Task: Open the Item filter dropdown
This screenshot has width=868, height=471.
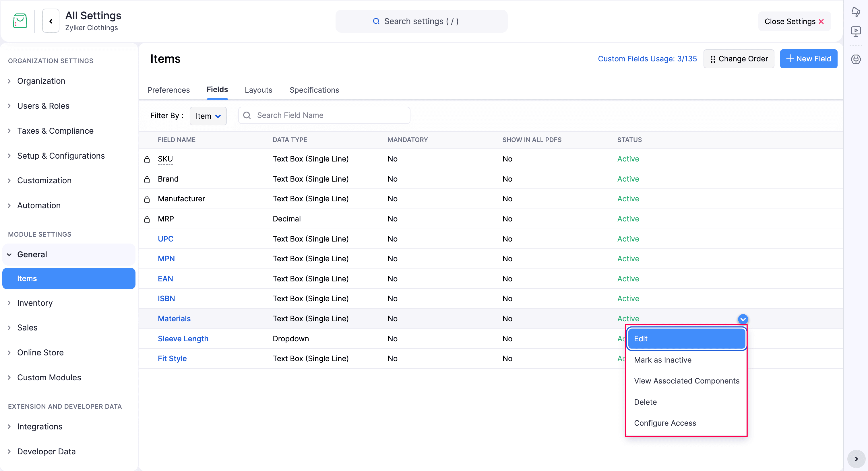Action: pyautogui.click(x=208, y=116)
